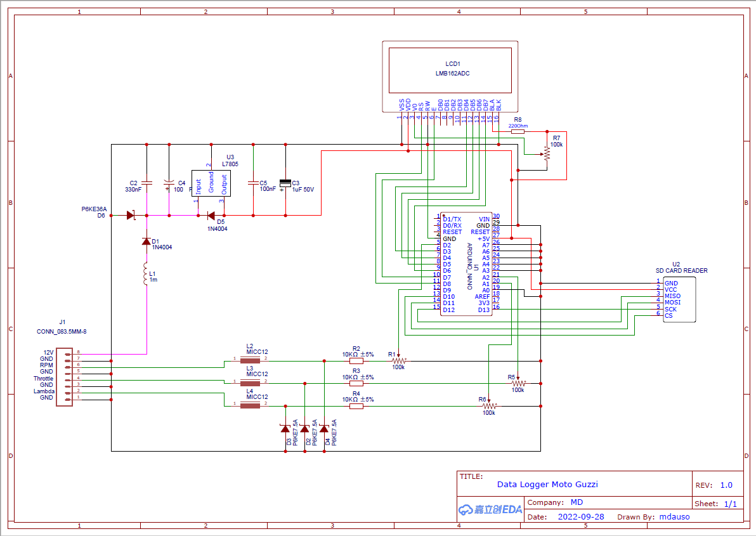Click the date field 2022-09-28
This screenshot has height=536, width=756.
[581, 516]
